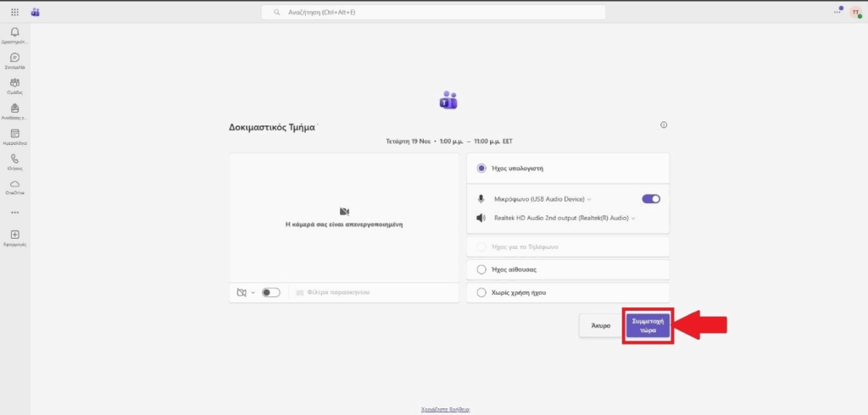Open the Activity bell icon in sidebar
This screenshot has height=415, width=868.
[x=14, y=32]
